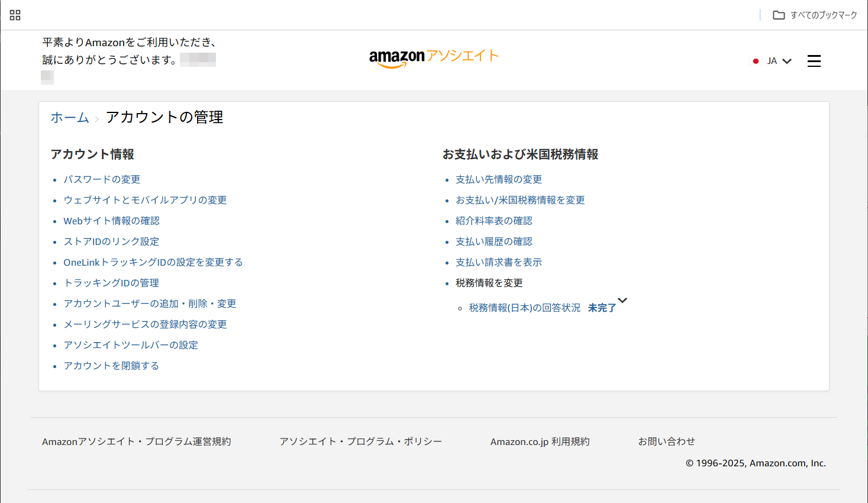868x503 pixels.
Task: Click お問い合わせ in the footer
Action: point(666,441)
